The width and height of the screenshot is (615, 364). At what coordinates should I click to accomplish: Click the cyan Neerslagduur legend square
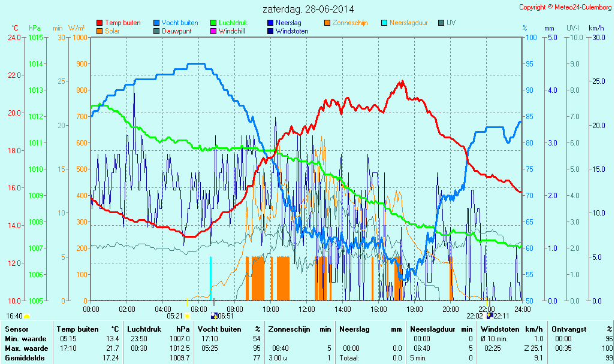[x=385, y=23]
